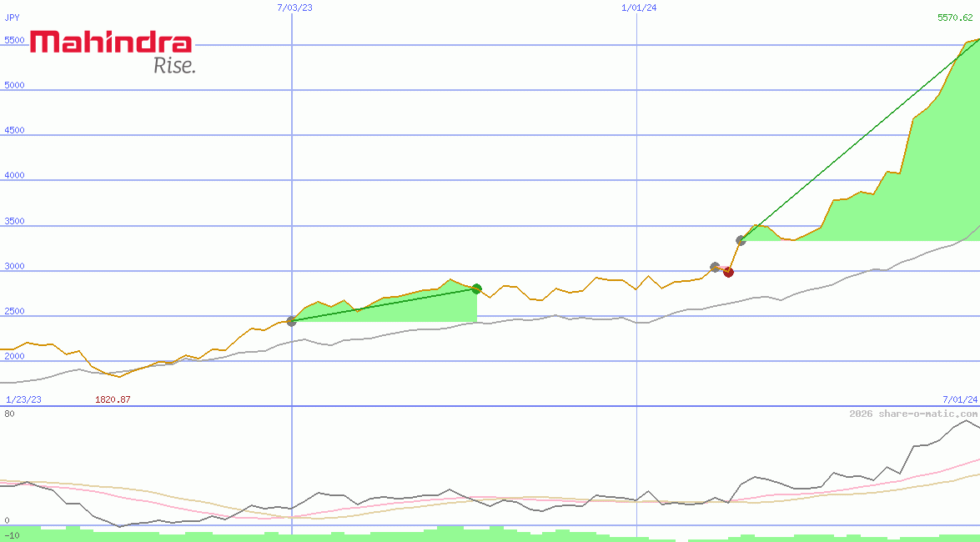Click the red sell marker near the 3000 line
Viewport: 980px width, 542px height.
coord(729,272)
